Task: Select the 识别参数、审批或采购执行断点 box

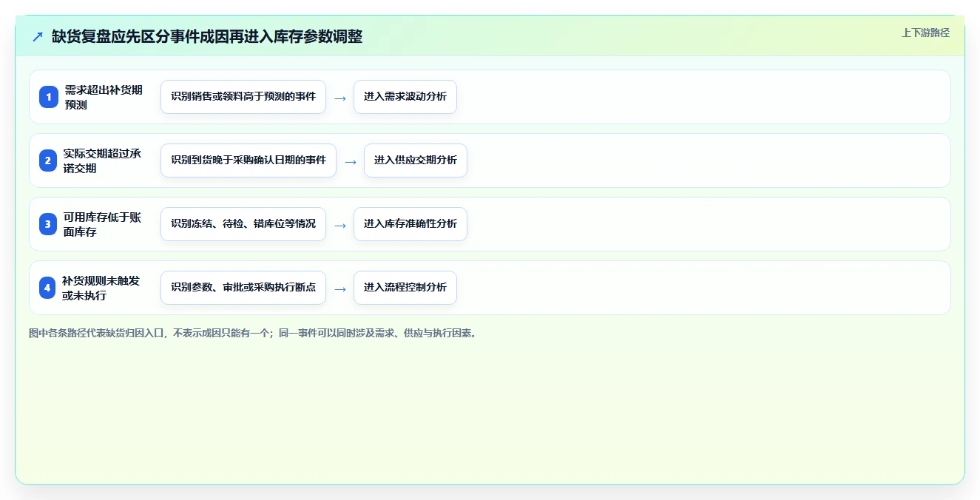Action: [x=243, y=288]
